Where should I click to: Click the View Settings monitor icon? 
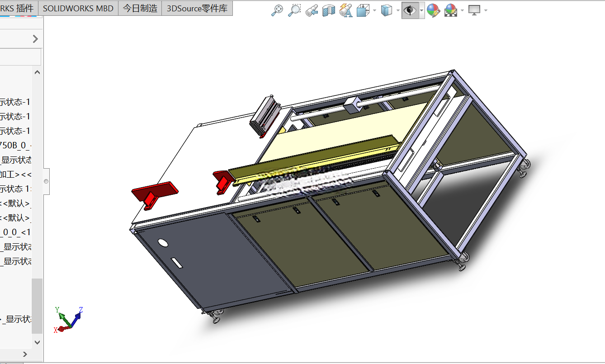[x=474, y=10]
